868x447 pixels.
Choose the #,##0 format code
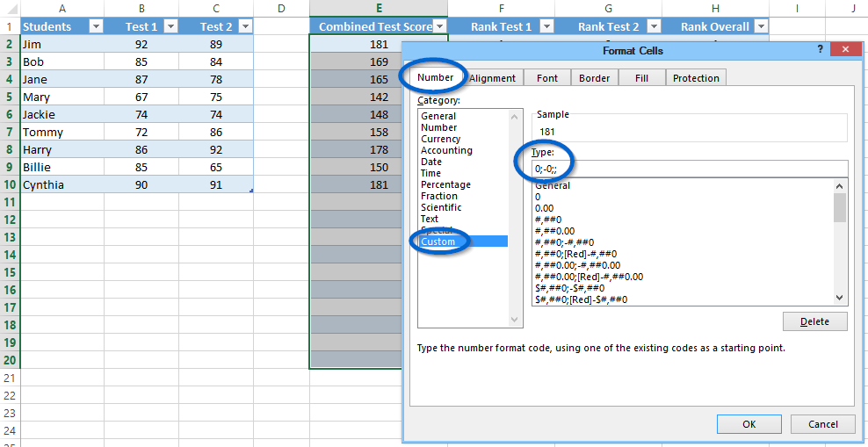point(548,219)
